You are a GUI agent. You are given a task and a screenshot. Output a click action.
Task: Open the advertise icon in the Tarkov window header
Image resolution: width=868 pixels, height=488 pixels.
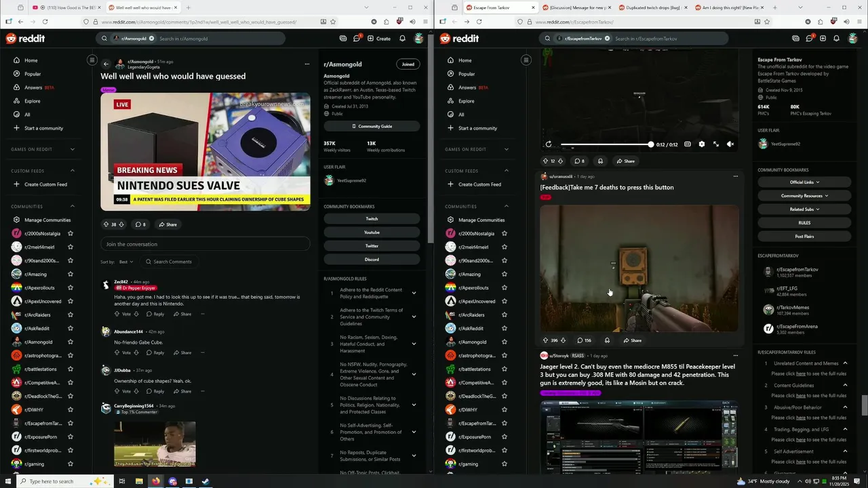795,39
